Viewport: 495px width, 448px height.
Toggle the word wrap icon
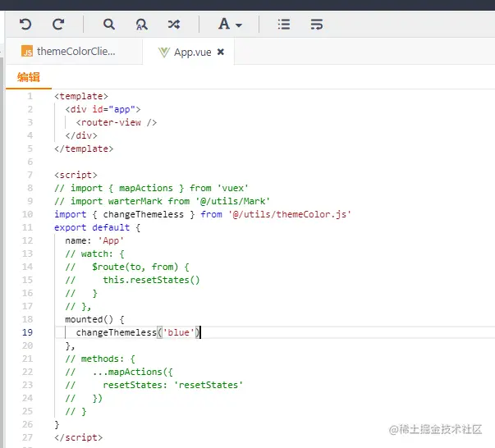[317, 25]
